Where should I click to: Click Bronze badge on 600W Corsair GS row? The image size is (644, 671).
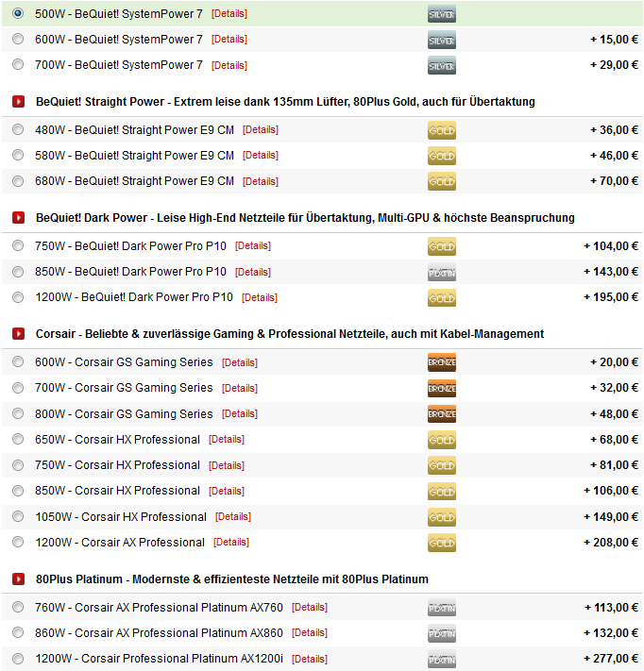tap(442, 362)
